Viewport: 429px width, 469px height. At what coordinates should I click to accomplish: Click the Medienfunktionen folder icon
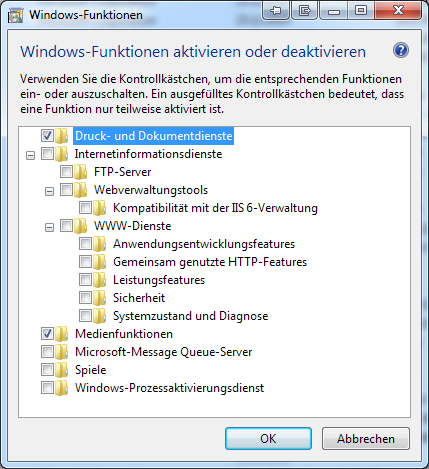click(x=62, y=334)
